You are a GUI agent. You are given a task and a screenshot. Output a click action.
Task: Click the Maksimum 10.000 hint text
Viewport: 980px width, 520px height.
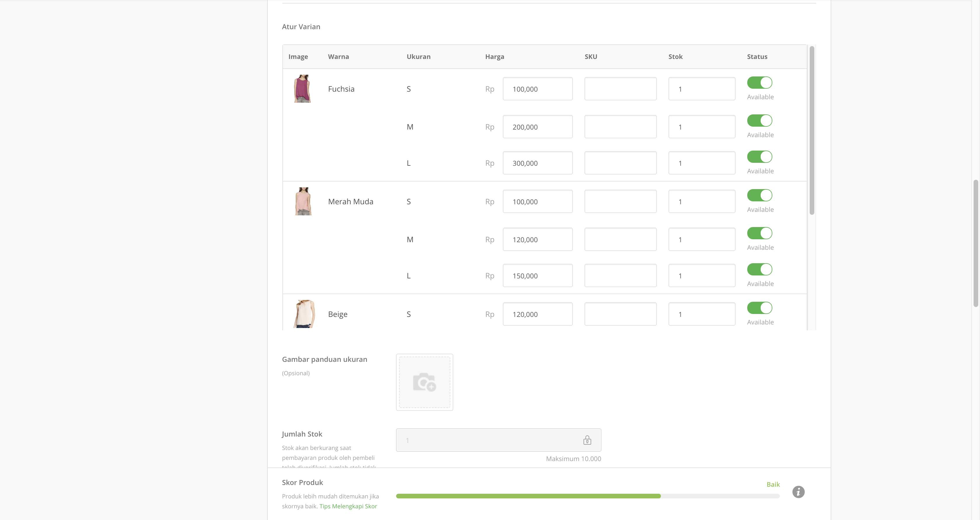click(573, 459)
